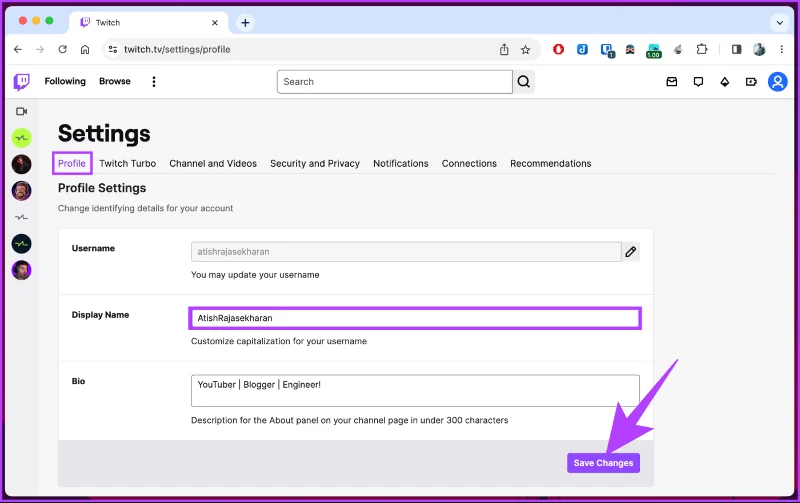Open the Recommendations tab

pos(551,163)
